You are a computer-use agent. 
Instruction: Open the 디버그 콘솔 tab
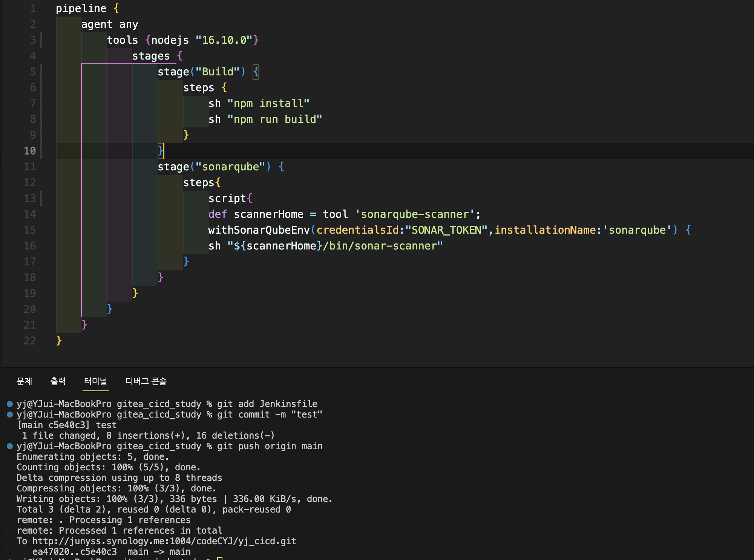click(146, 381)
